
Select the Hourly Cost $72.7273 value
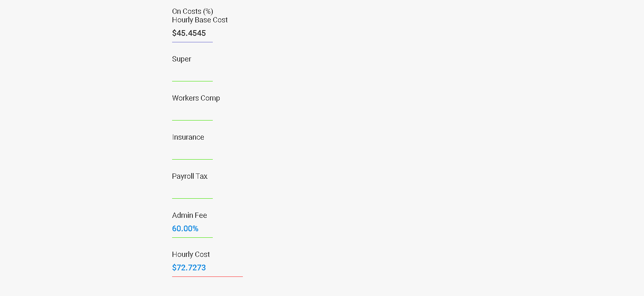(189, 267)
